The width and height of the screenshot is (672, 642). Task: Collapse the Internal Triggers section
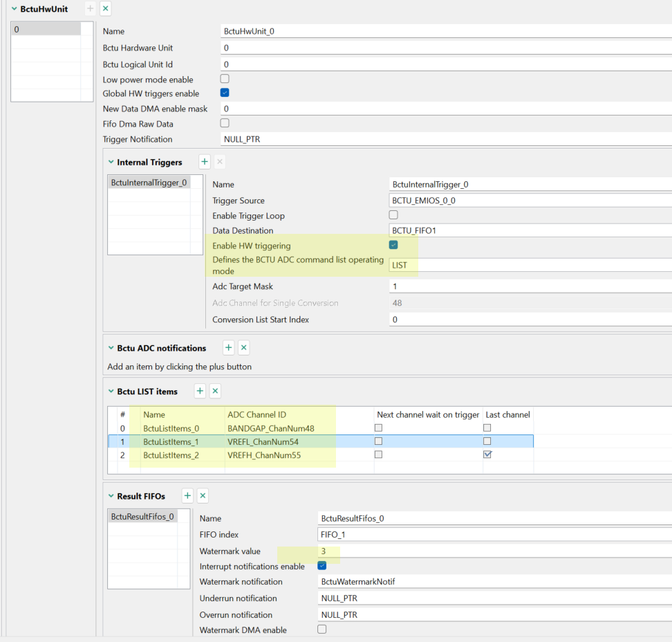111,162
